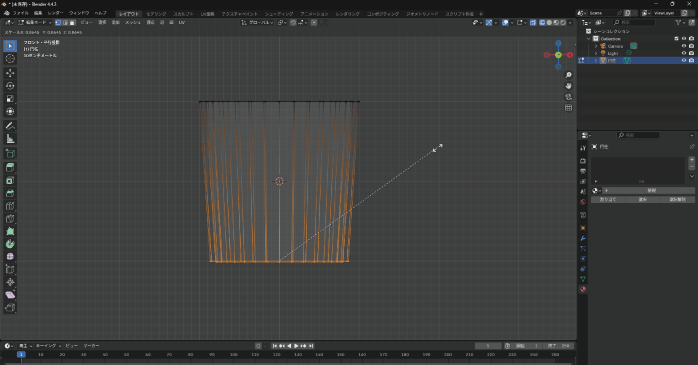698x365 pixels.
Task: Enable vertex select mode
Action: (x=58, y=22)
